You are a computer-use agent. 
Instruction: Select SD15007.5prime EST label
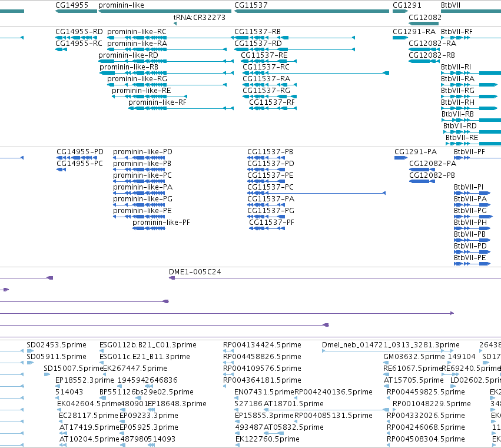tap(74, 369)
